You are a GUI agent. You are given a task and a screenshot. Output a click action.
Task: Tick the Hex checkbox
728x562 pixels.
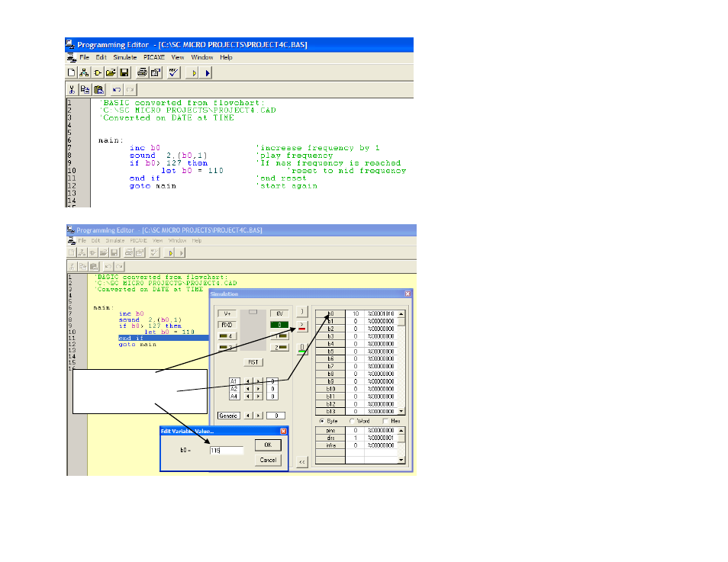pyautogui.click(x=385, y=421)
